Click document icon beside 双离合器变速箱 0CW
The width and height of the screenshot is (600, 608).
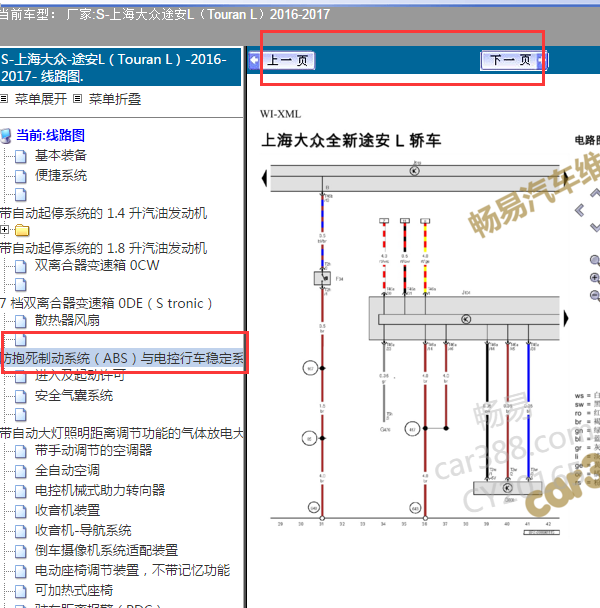click(x=21, y=266)
